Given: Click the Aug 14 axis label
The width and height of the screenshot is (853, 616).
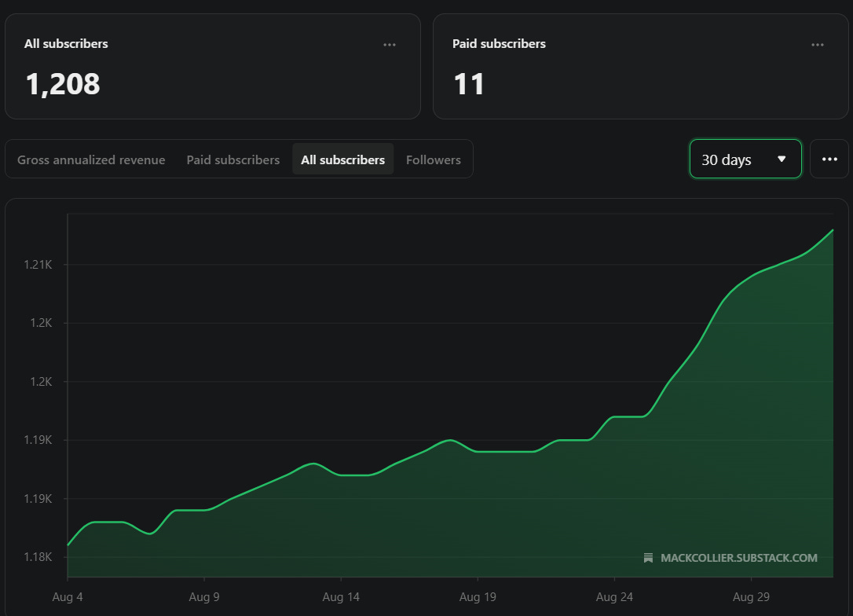Looking at the screenshot, I should [x=341, y=597].
